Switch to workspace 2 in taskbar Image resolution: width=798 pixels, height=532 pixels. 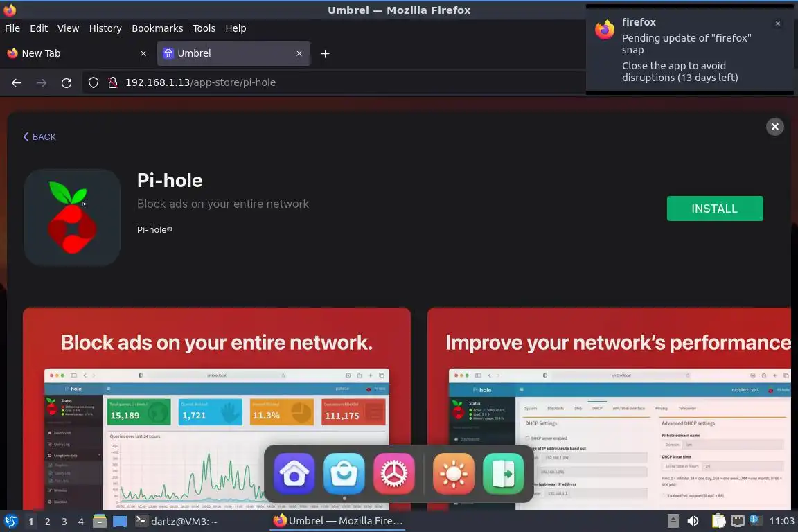(x=47, y=522)
